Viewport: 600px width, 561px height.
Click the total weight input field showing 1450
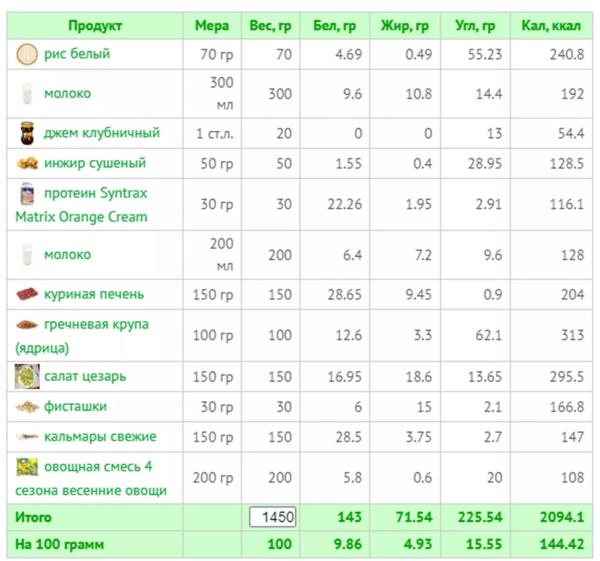coord(273,518)
